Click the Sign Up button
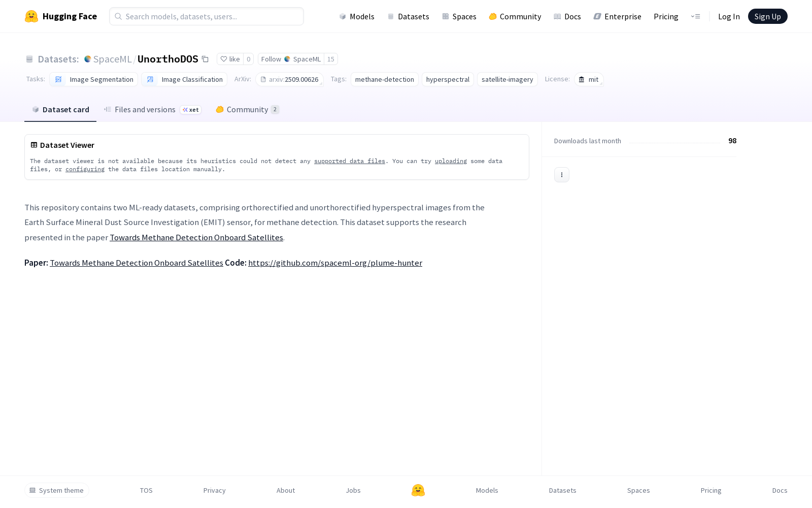Screen dimensions: 812x508 (768, 16)
